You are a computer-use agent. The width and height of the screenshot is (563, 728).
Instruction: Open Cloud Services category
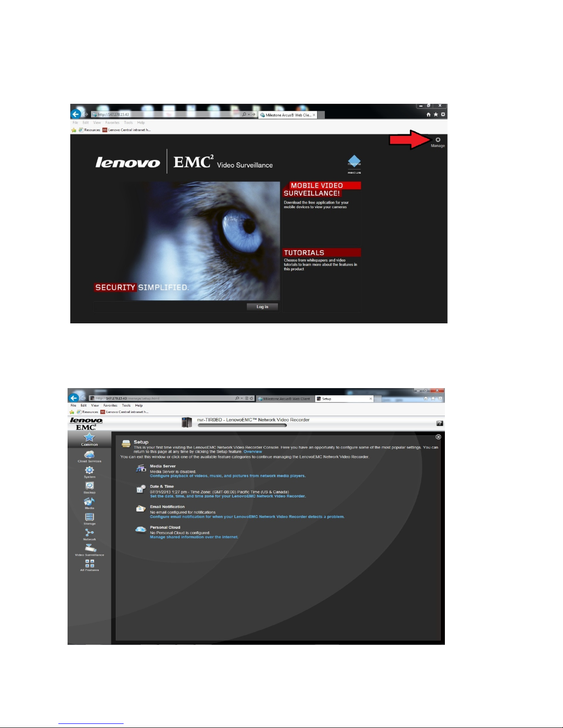click(x=90, y=457)
